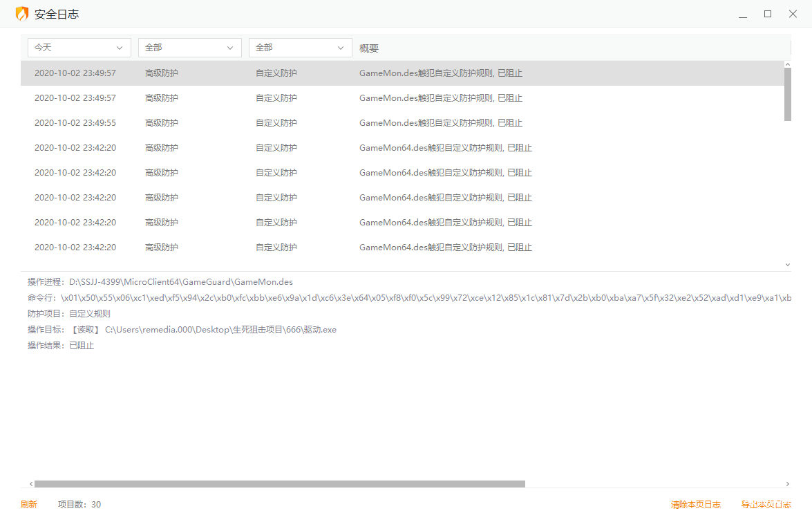The height and width of the screenshot is (522, 812).
Task: Open the 今天 date filter dropdown
Action: pos(79,48)
